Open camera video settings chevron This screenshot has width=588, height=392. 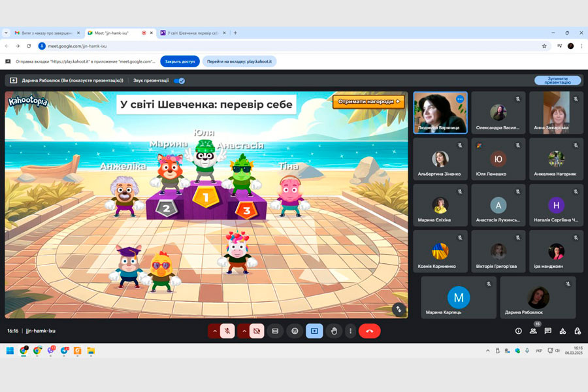point(244,331)
